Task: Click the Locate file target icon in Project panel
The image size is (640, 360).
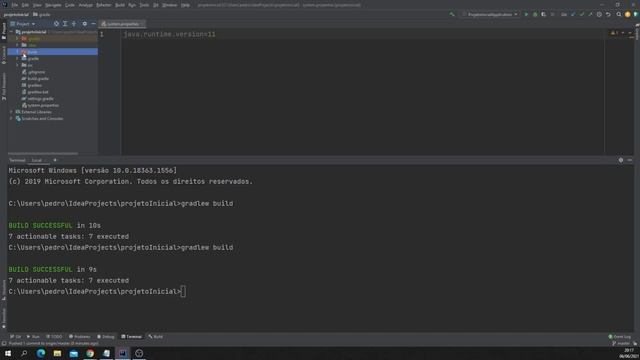Action: (56, 24)
